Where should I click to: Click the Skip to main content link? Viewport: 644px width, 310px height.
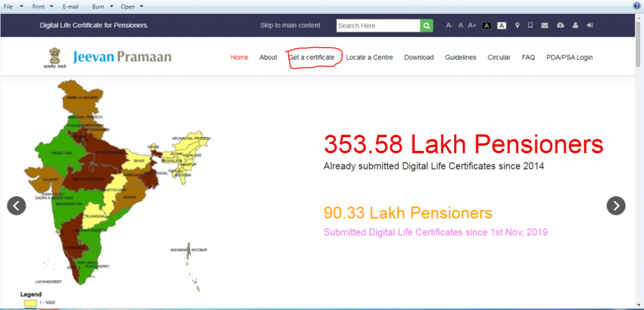290,26
